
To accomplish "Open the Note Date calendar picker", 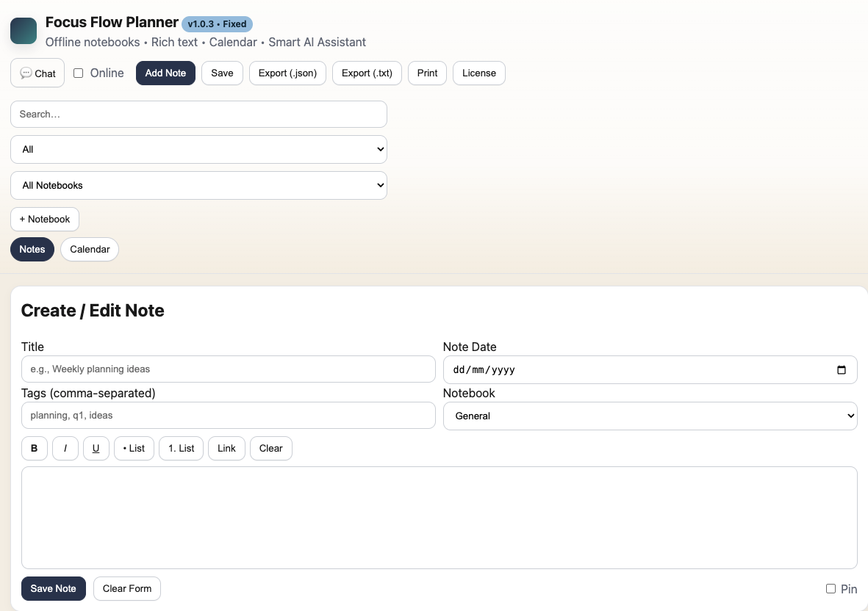I will [x=841, y=369].
